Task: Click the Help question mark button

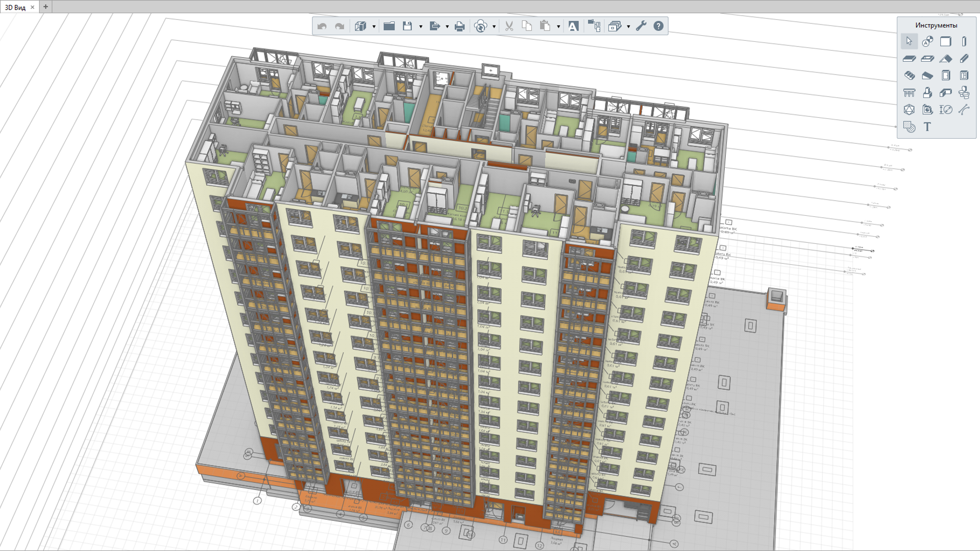Action: pyautogui.click(x=658, y=26)
